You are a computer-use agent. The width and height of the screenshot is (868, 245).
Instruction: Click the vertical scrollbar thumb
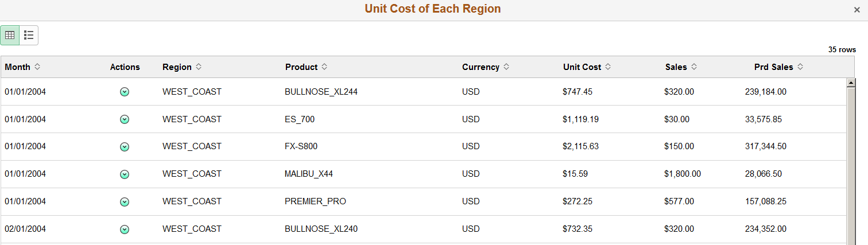click(x=852, y=166)
